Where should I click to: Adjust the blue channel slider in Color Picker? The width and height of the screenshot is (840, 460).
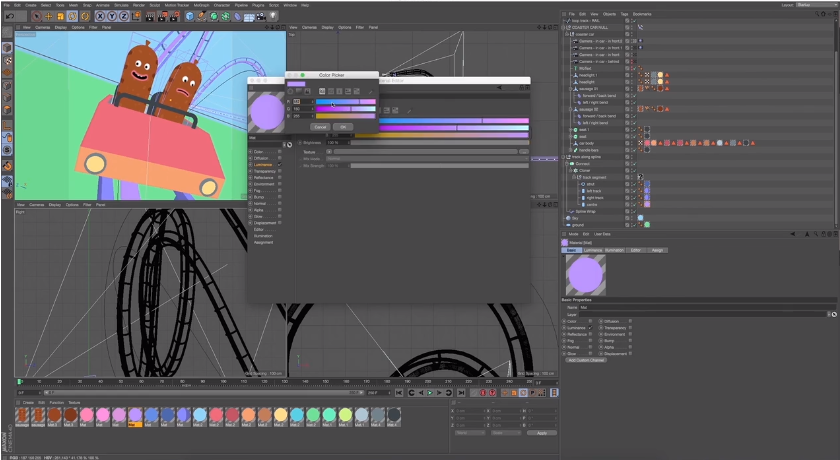[346, 116]
